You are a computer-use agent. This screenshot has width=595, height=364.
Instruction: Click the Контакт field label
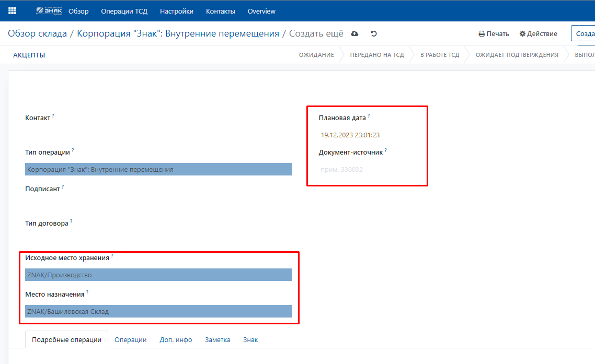[x=38, y=118]
